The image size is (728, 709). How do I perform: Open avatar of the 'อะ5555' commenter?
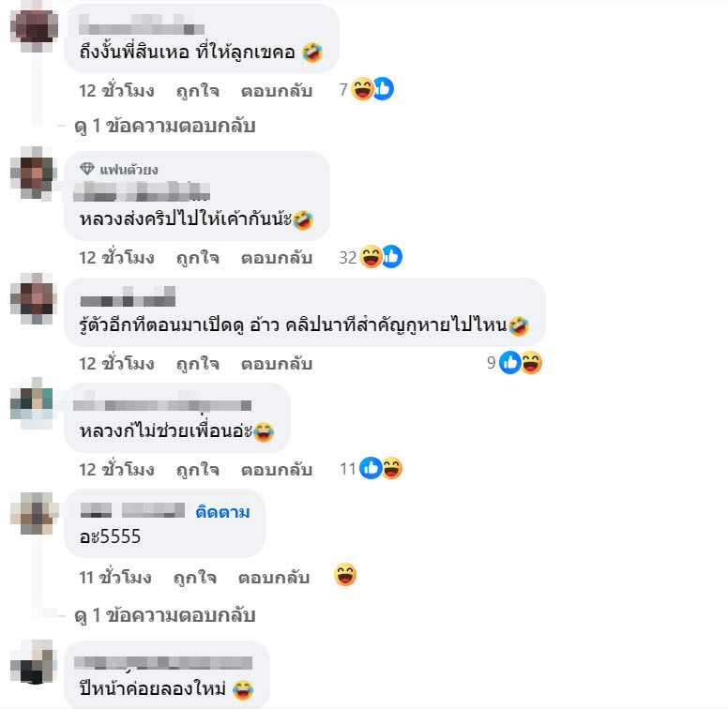[34, 513]
